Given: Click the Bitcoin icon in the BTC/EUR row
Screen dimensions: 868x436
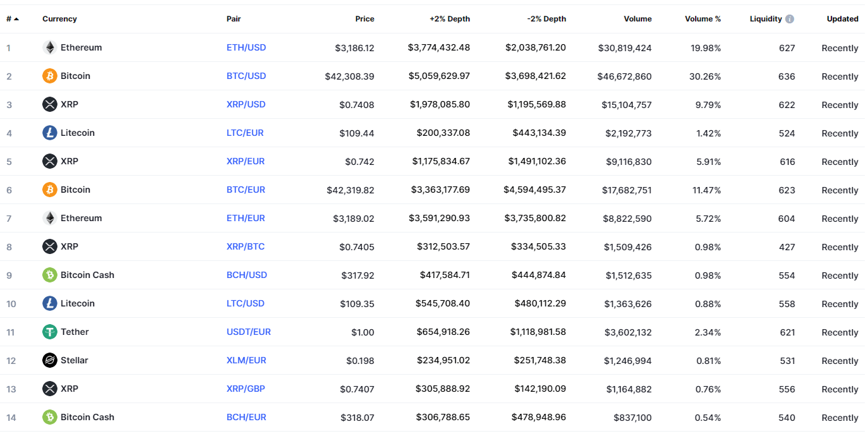Looking at the screenshot, I should (x=49, y=190).
